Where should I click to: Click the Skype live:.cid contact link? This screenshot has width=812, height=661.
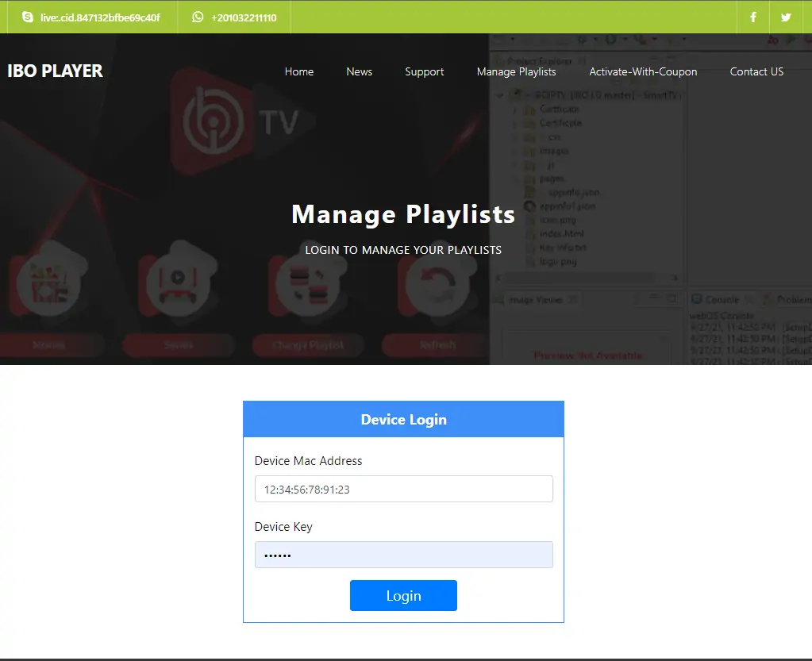tap(100, 17)
